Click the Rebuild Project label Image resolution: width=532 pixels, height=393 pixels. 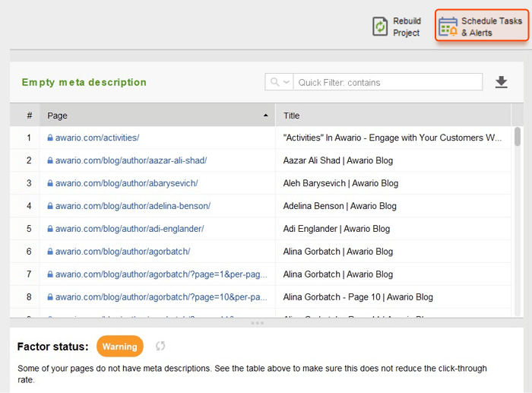pos(407,27)
